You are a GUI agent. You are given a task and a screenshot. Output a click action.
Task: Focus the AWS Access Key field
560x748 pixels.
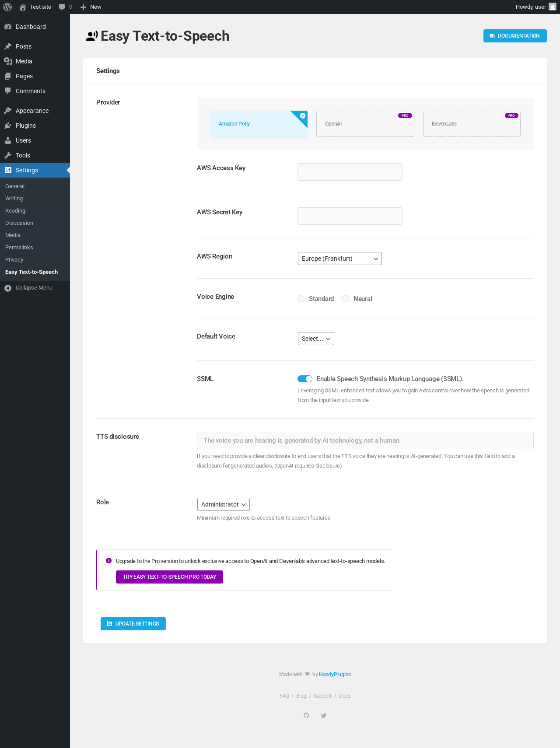click(350, 172)
